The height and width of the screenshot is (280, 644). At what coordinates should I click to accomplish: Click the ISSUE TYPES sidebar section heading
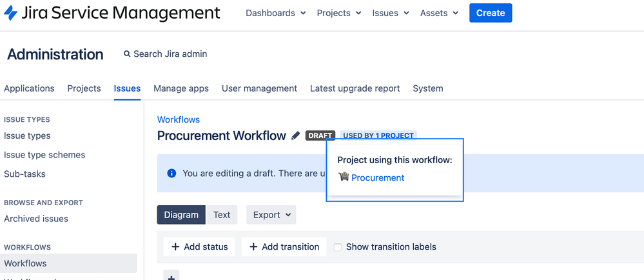tap(26, 119)
